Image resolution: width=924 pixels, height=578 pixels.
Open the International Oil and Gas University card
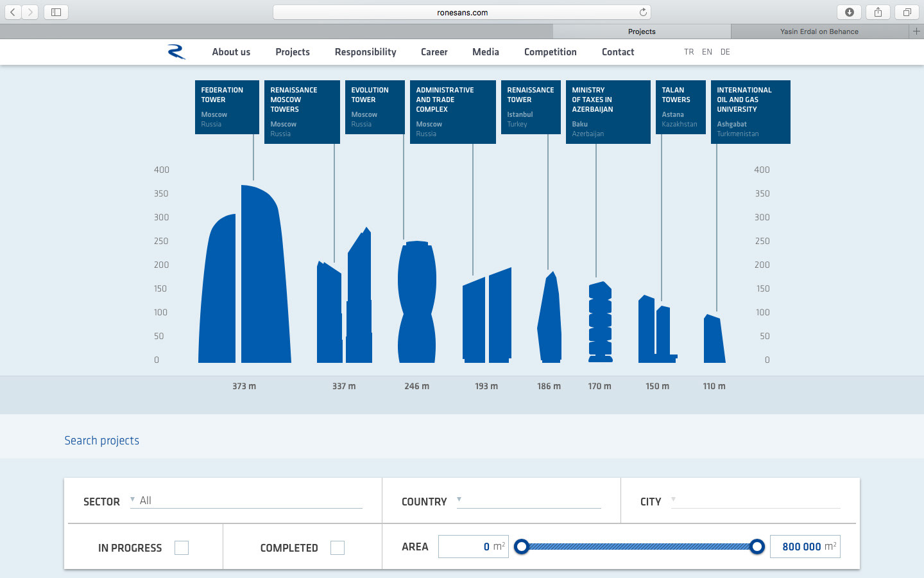[751, 112]
